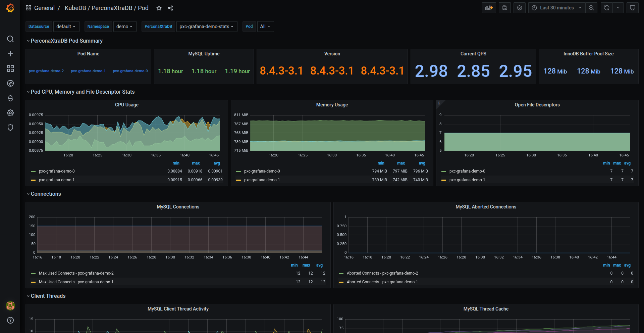Open the Help question mark icon
Viewport: 644px width, 333px height.
tap(10, 320)
